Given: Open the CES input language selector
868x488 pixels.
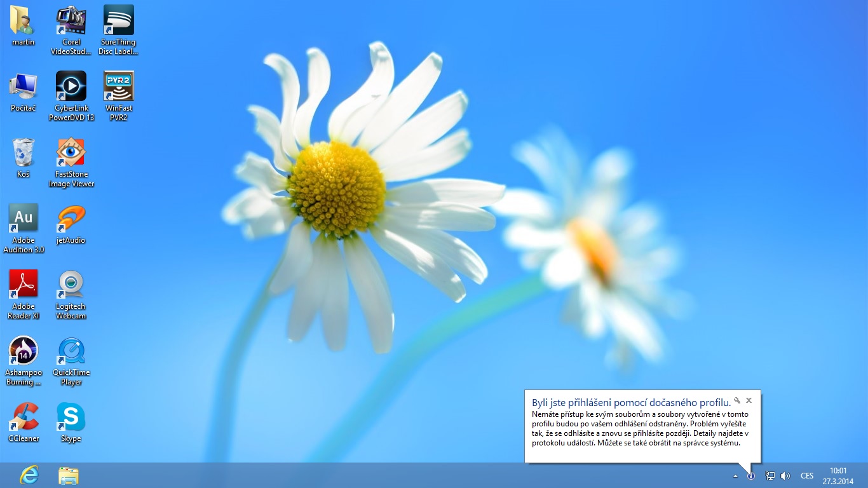Looking at the screenshot, I should [x=807, y=475].
